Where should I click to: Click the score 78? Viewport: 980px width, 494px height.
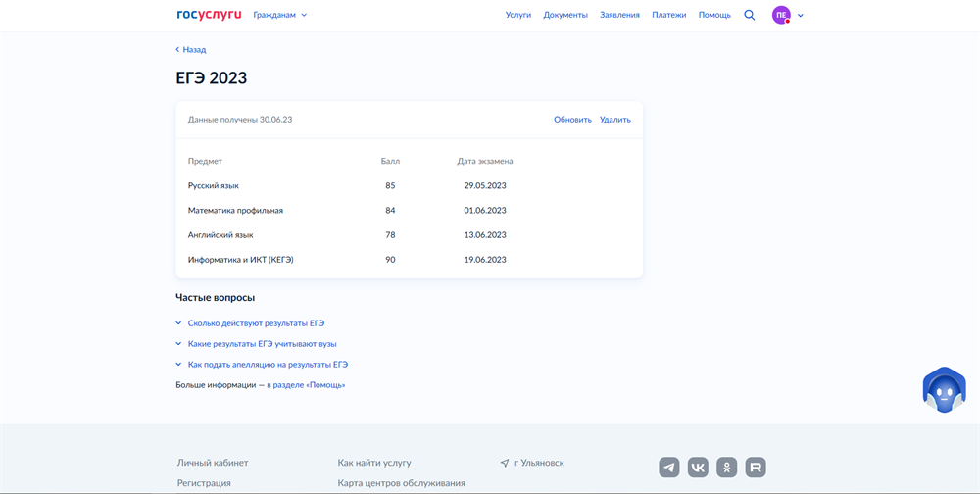coord(391,235)
